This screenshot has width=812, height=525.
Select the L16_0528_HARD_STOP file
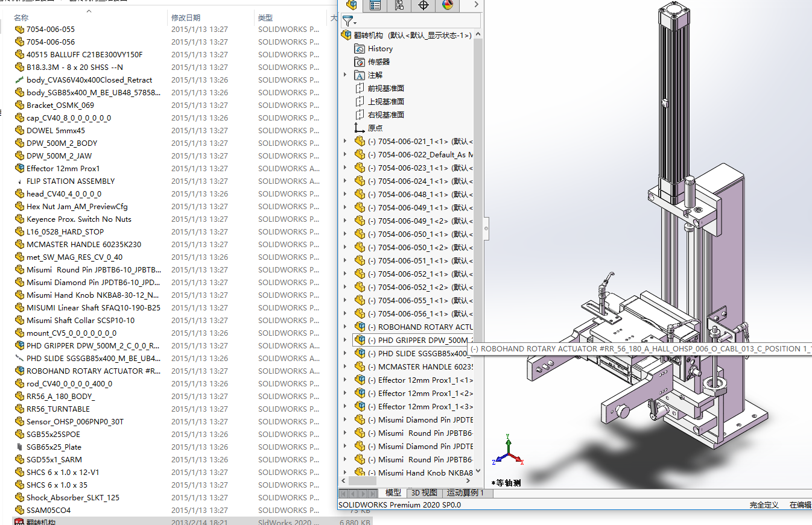65,232
